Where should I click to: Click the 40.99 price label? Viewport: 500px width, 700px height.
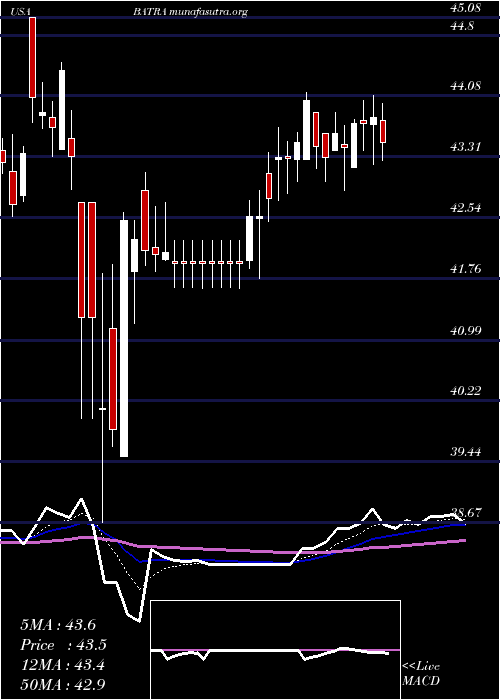tap(467, 330)
